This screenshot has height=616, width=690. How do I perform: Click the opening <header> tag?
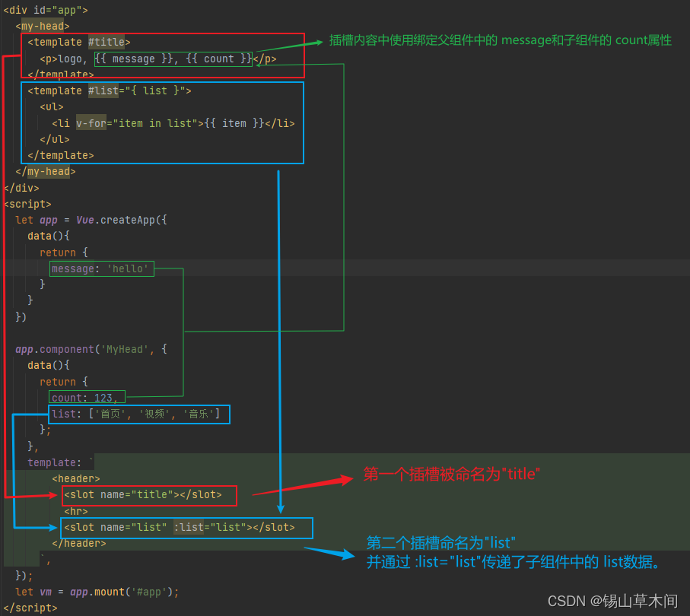pos(76,478)
